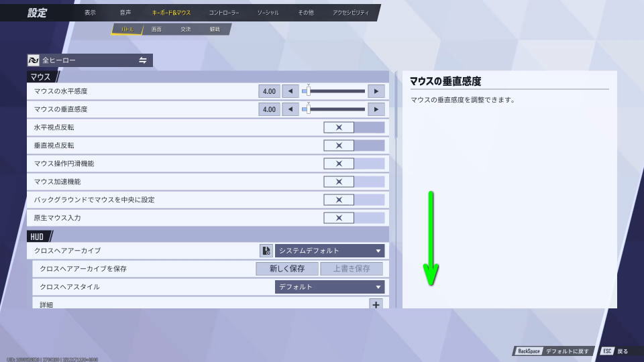Click the hero swap arrows icon

(x=143, y=60)
